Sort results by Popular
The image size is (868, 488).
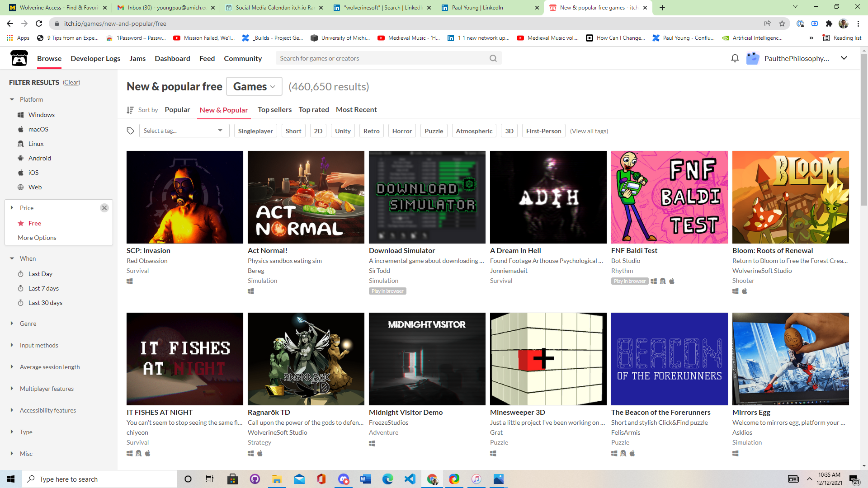[x=177, y=110]
